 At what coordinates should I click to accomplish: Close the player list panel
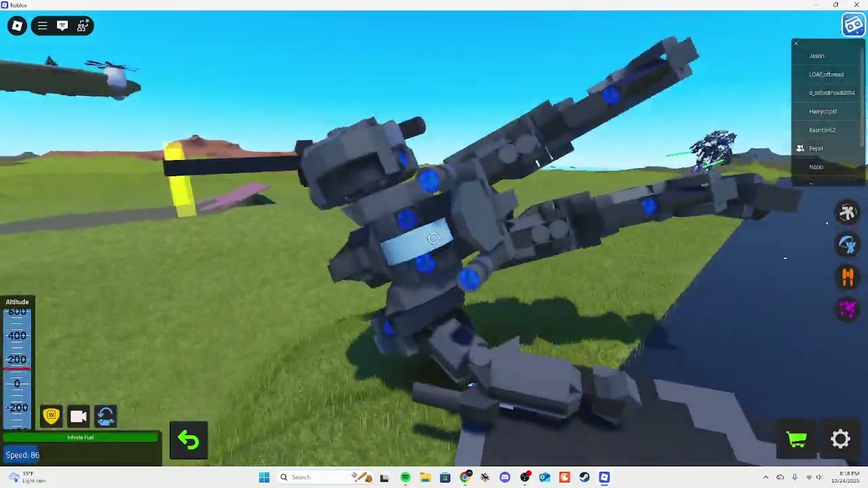tap(796, 43)
